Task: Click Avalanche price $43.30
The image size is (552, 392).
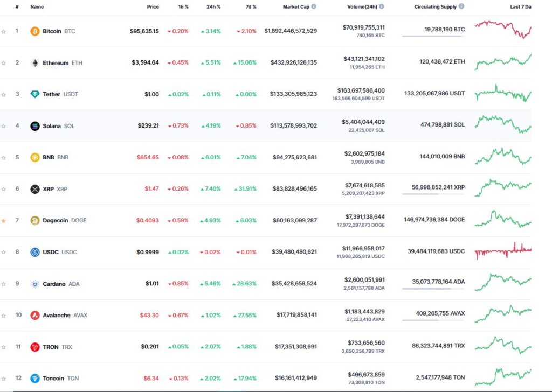Action: 149,315
